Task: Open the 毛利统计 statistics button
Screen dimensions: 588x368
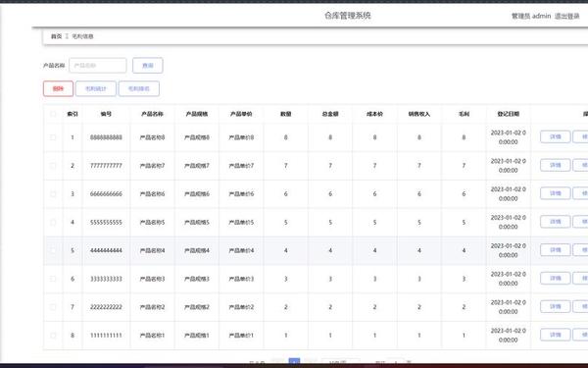Action: pos(96,88)
